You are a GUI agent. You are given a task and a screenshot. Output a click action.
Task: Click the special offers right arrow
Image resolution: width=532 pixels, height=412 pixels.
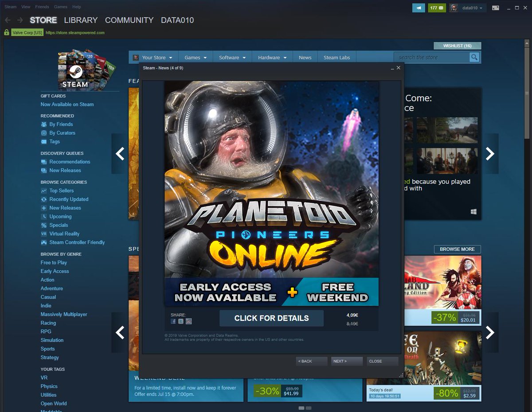tap(490, 332)
